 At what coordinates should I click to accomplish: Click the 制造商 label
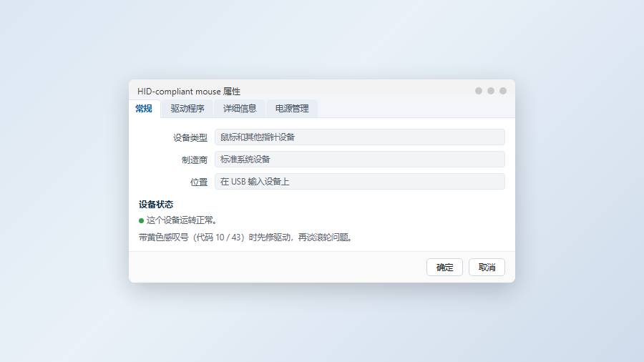(x=195, y=160)
